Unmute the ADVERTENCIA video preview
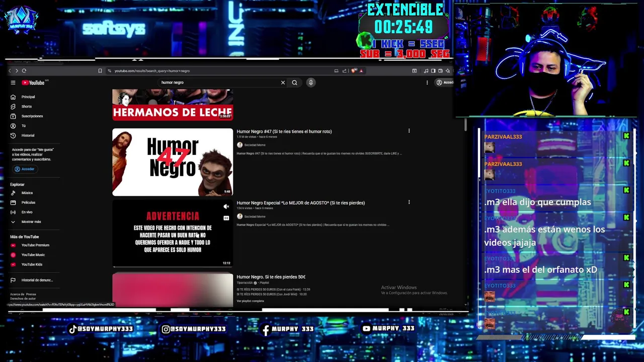This screenshot has height=362, width=644. tap(226, 207)
